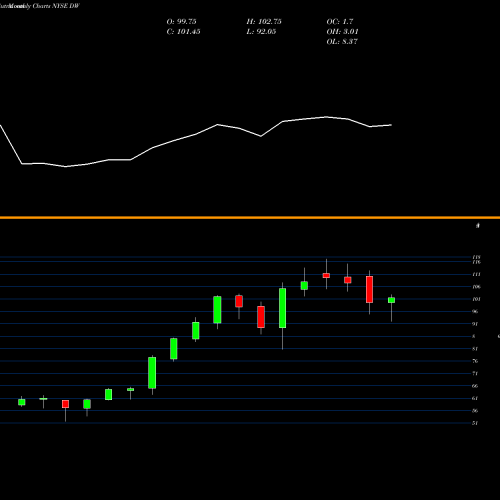Select the open value O: 99.75
Viewport: 500px width, 500px height.
[181, 22]
